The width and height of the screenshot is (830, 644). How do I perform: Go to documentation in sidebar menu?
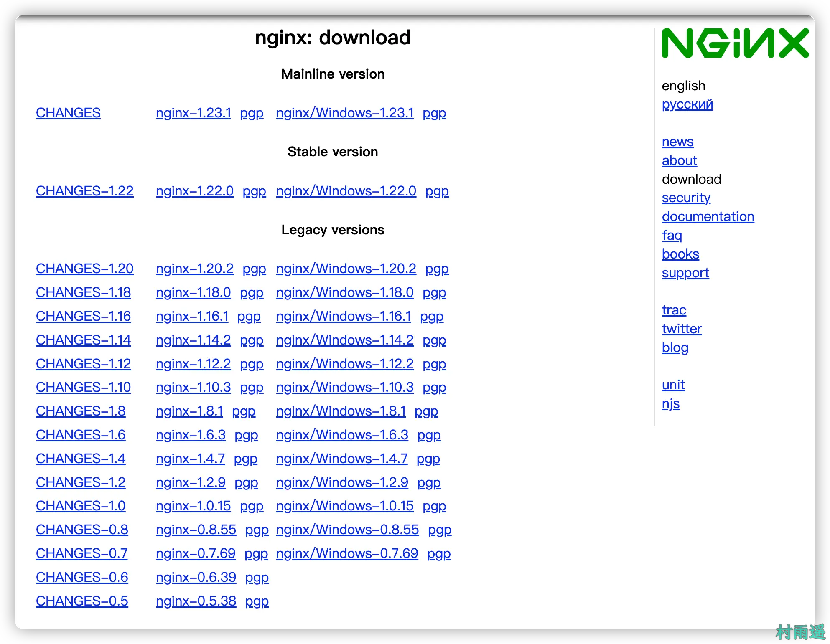coord(708,216)
